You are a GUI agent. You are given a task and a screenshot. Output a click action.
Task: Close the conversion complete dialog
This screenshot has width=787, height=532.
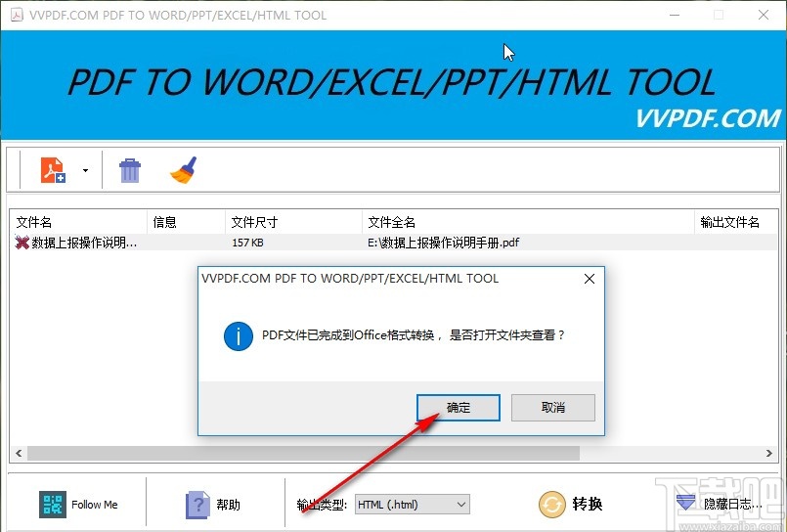[590, 279]
